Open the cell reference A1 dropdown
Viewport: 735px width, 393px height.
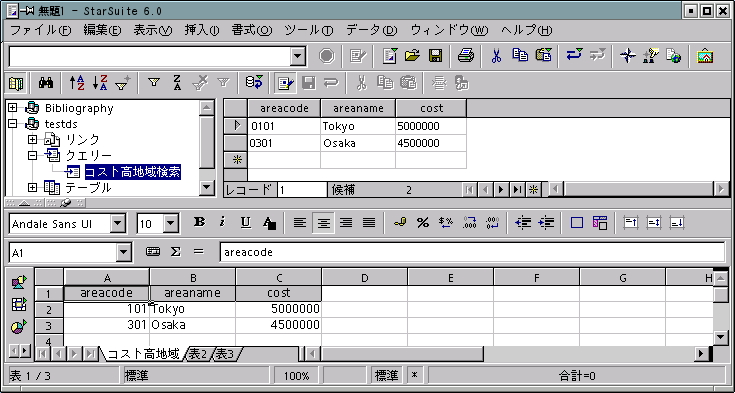[x=123, y=253]
